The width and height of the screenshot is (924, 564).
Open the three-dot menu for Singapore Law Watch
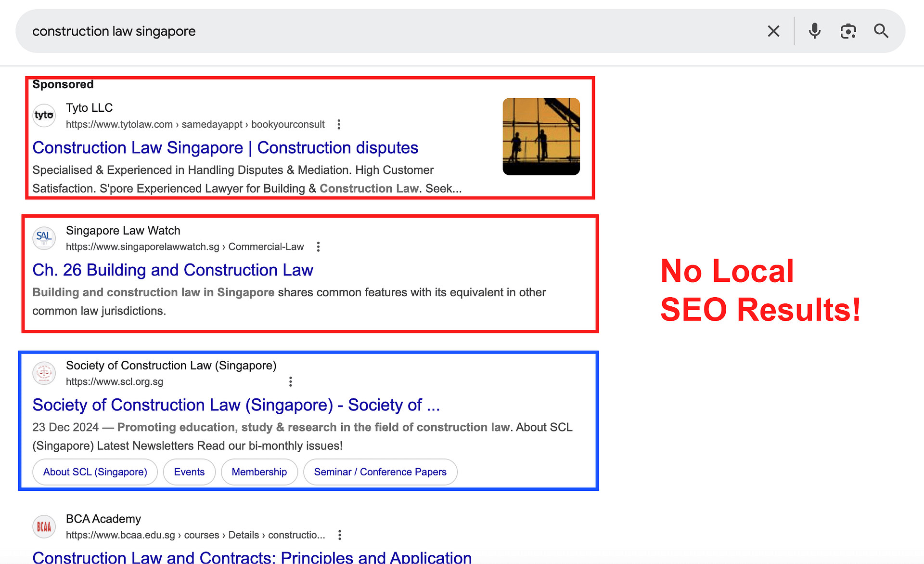point(318,247)
